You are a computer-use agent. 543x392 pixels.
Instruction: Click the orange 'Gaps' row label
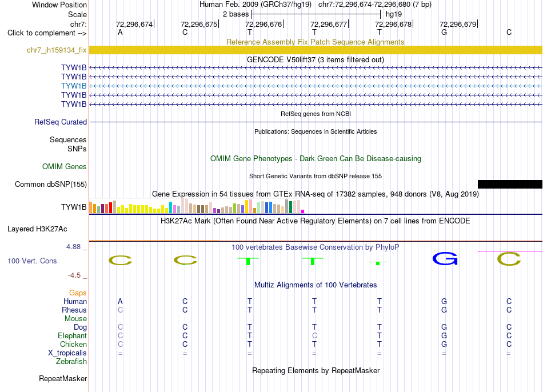coord(78,293)
